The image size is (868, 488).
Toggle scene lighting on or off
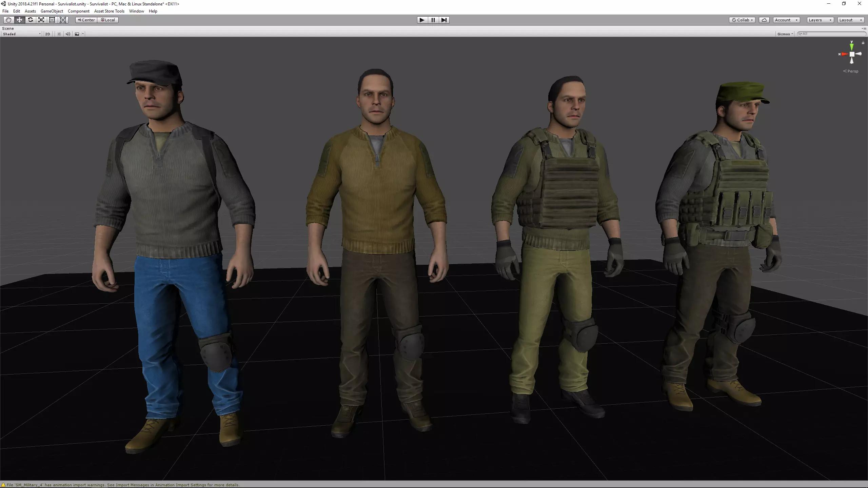(x=59, y=34)
